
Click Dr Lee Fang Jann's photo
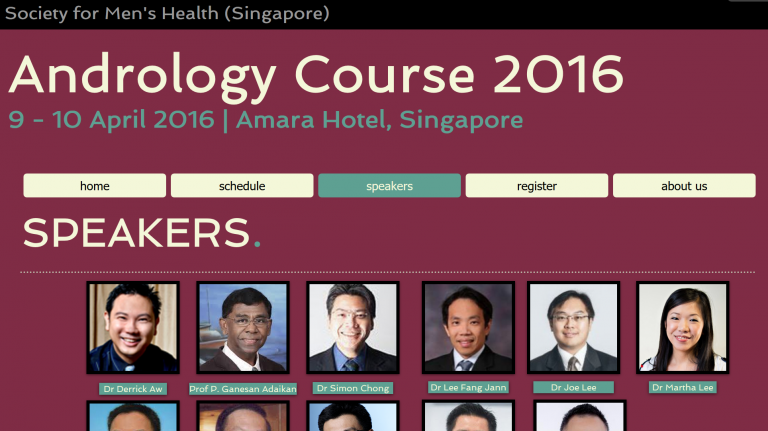468,327
